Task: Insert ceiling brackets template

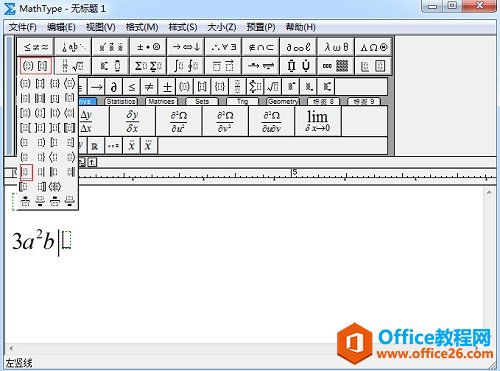Action: (69, 98)
